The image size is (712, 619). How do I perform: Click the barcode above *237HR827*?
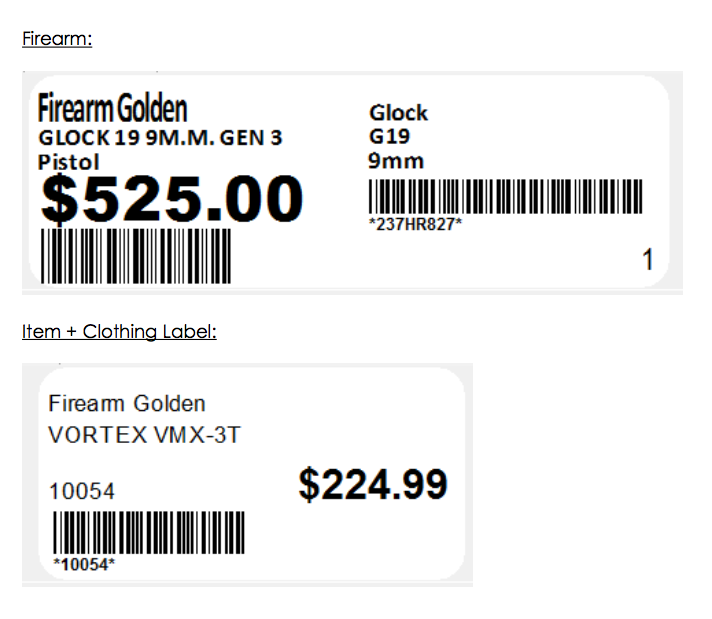(x=505, y=196)
